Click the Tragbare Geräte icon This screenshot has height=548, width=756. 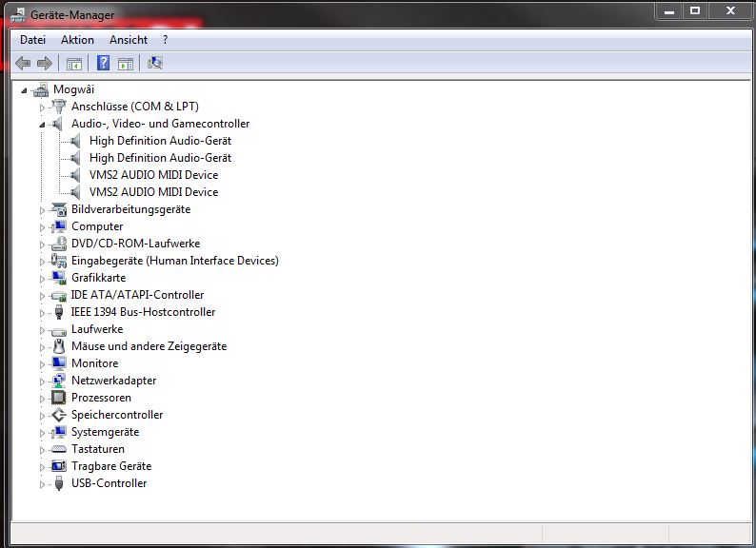click(x=59, y=466)
